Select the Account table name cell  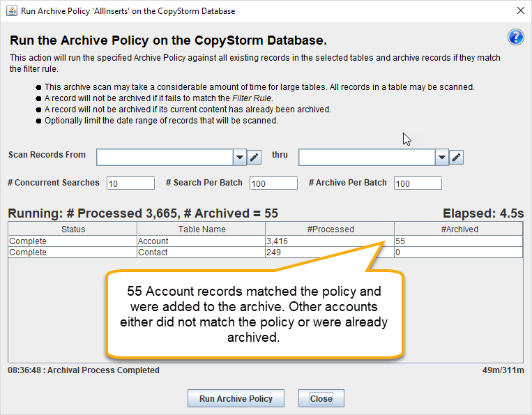click(x=202, y=241)
